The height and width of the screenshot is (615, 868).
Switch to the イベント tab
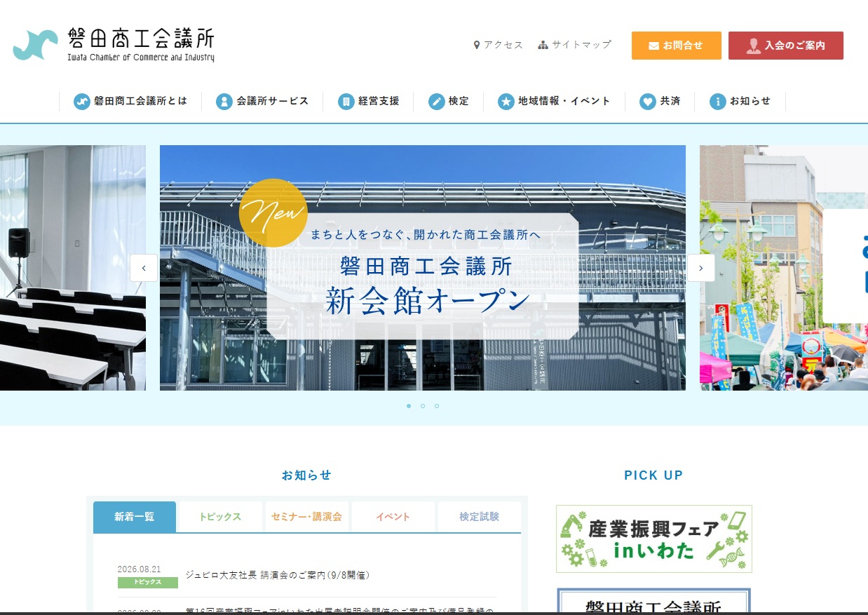tap(393, 517)
